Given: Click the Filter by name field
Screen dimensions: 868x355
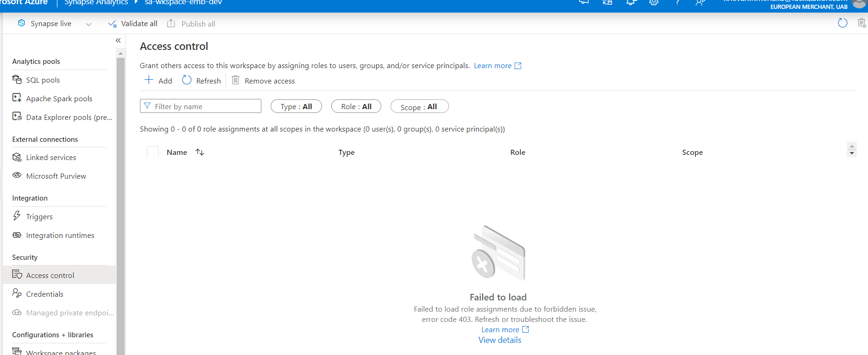Looking at the screenshot, I should point(201,106).
